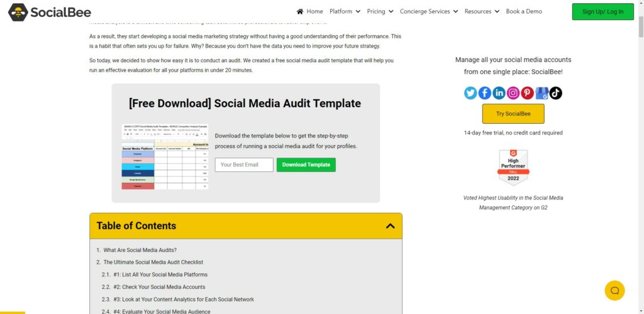Open the TikTok social icon
The width and height of the screenshot is (644, 314).
pos(556,93)
